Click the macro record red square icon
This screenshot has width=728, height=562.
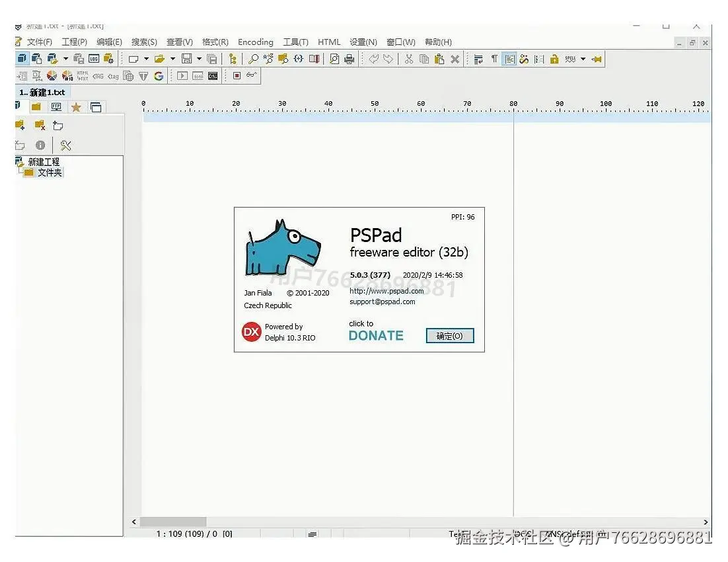[237, 75]
